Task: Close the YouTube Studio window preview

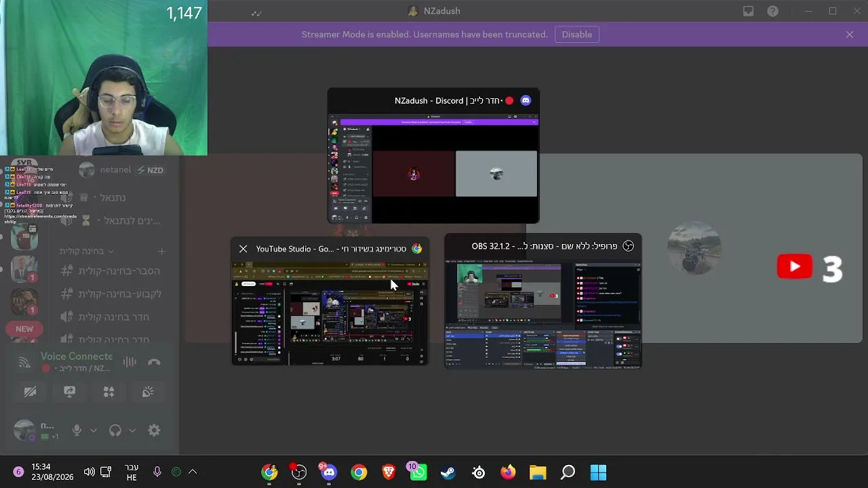Action: point(243,249)
